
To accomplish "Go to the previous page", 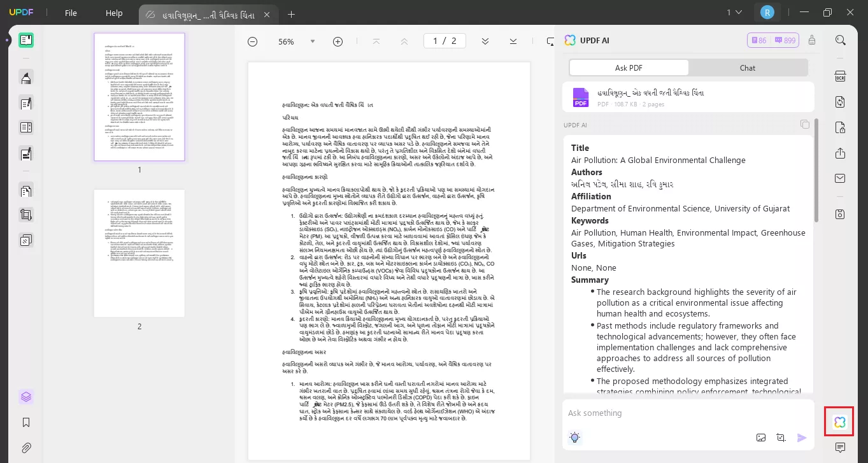I will (404, 41).
